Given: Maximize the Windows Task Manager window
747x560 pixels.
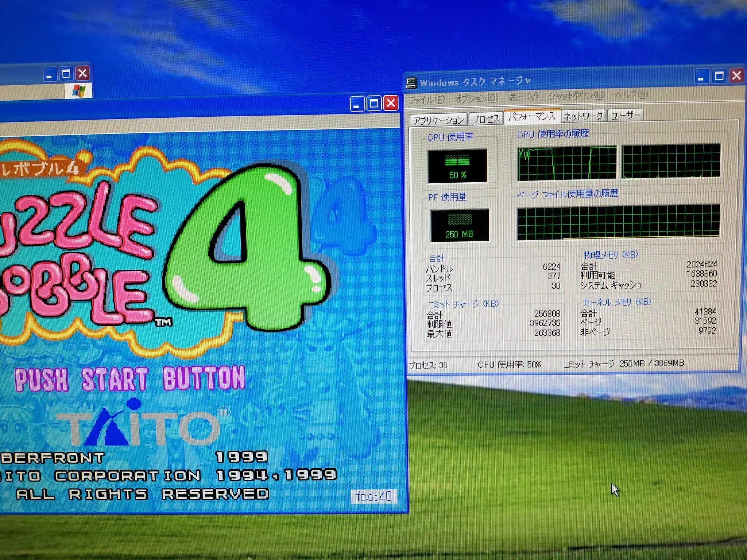Looking at the screenshot, I should point(719,76).
